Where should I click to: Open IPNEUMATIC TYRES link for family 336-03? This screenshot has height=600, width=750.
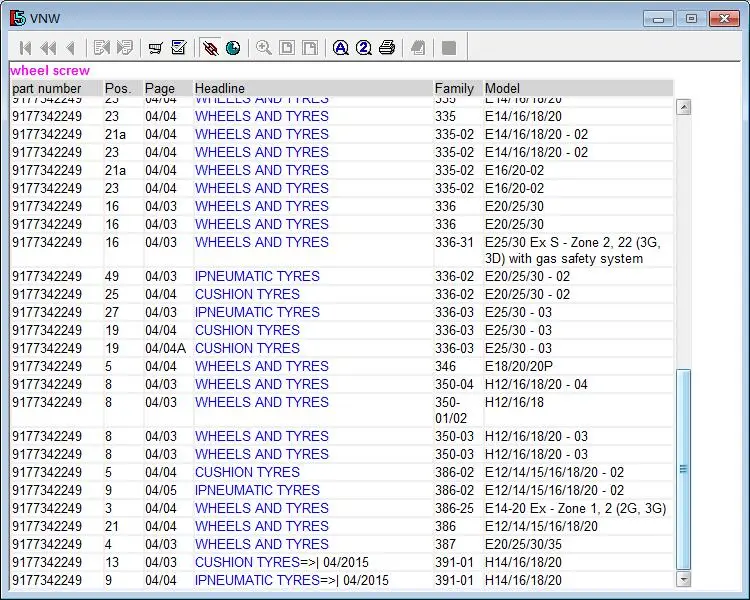tap(257, 312)
